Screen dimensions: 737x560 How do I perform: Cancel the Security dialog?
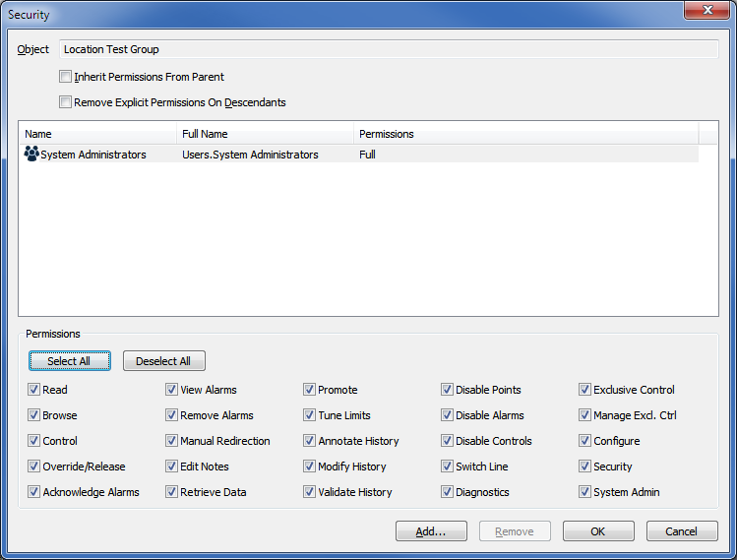tap(682, 531)
